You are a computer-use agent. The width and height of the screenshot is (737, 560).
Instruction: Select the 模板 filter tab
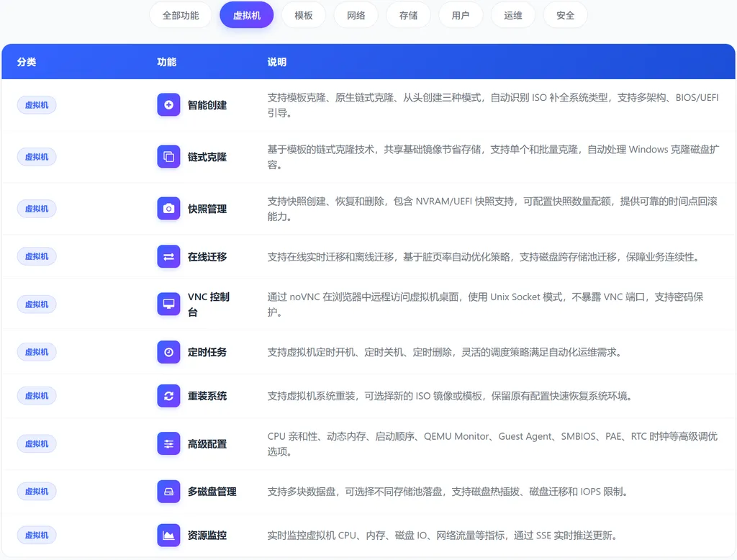[303, 15]
